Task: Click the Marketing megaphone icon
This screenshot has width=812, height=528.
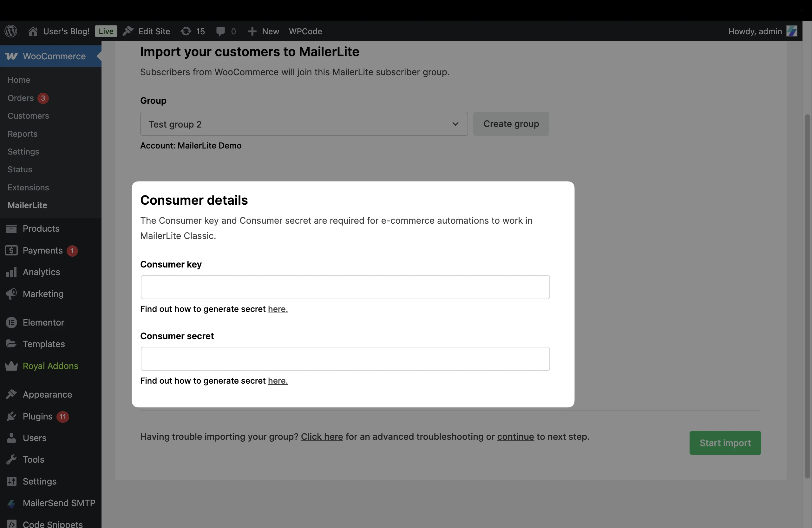Action: [x=11, y=294]
